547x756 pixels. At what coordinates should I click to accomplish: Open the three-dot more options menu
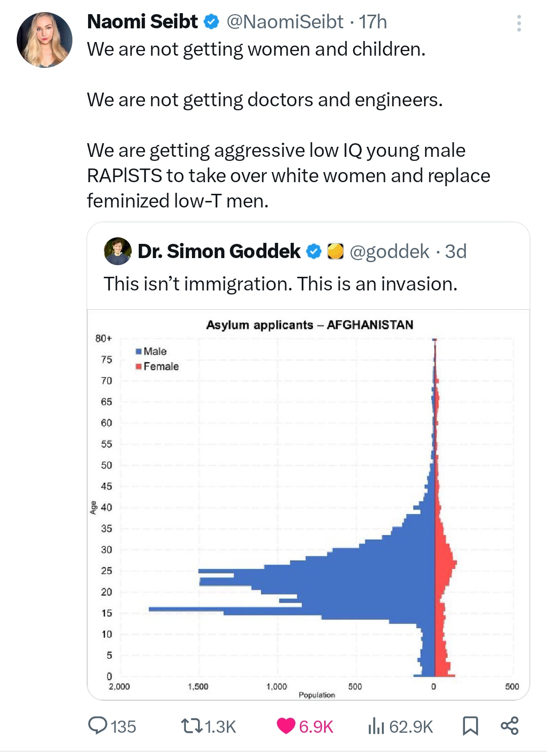click(519, 23)
